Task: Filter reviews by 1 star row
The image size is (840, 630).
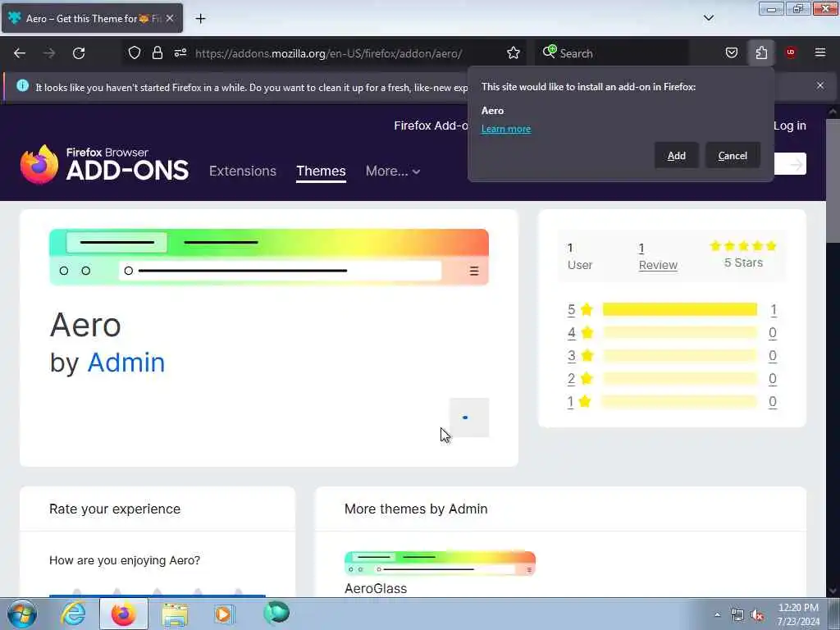Action: coord(672,402)
